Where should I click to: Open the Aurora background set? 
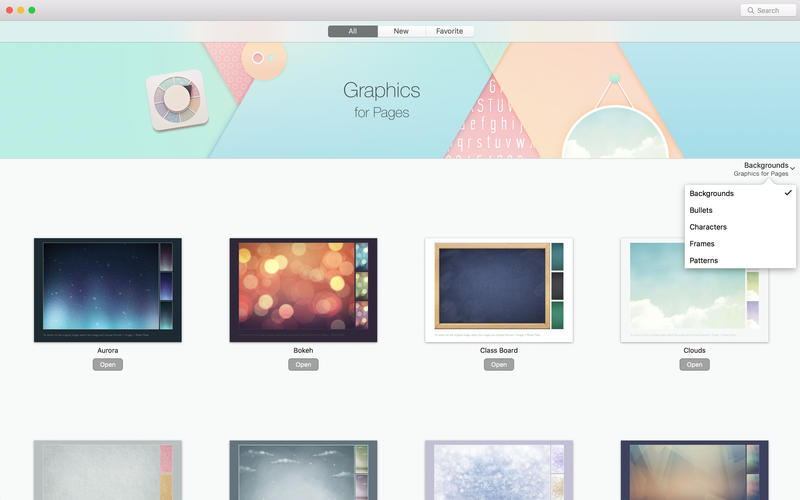coord(108,364)
